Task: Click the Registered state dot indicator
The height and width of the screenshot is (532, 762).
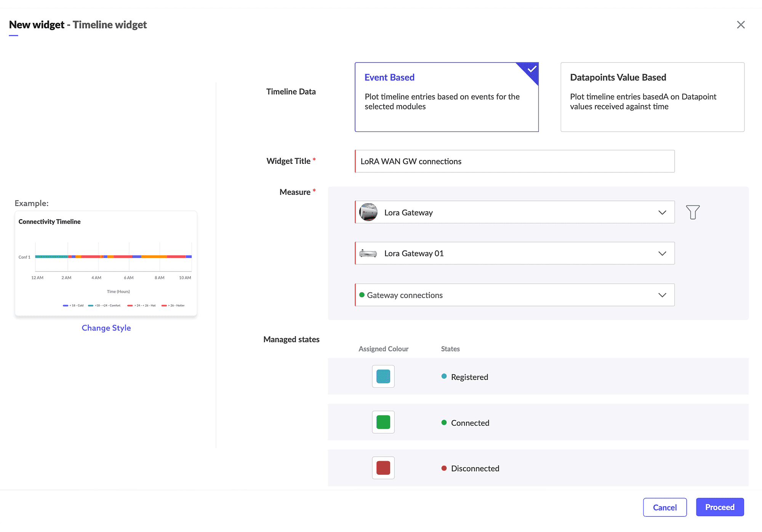Action: click(x=444, y=377)
